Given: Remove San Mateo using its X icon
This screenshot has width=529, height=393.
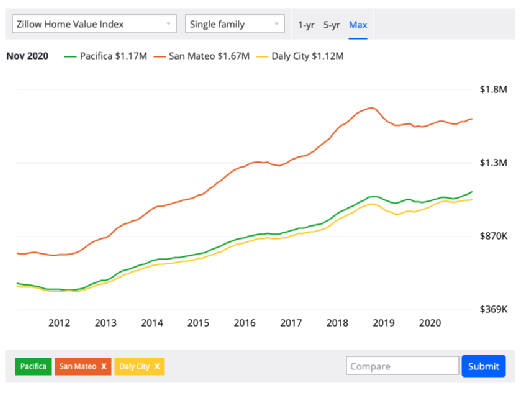Looking at the screenshot, I should 104,366.
